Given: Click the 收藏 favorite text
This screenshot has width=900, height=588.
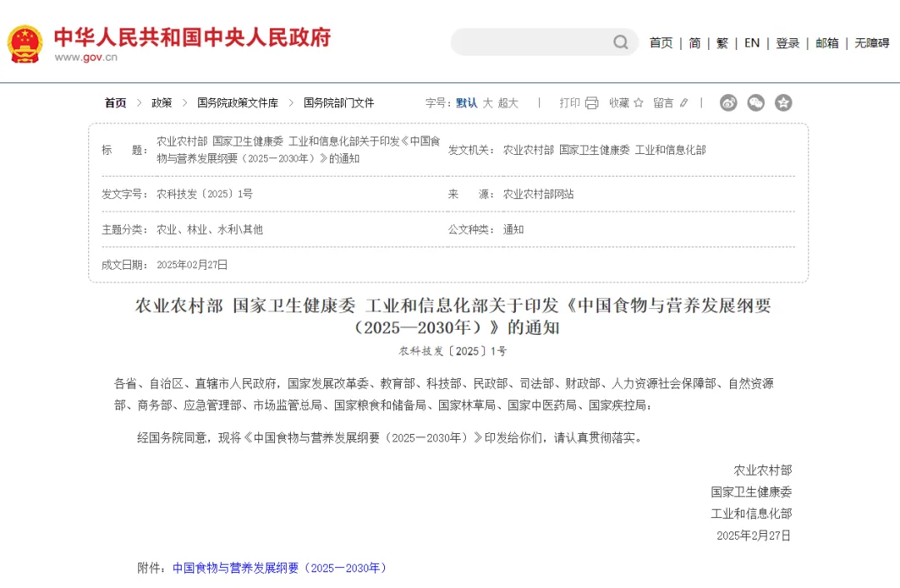Looking at the screenshot, I should (x=619, y=102).
